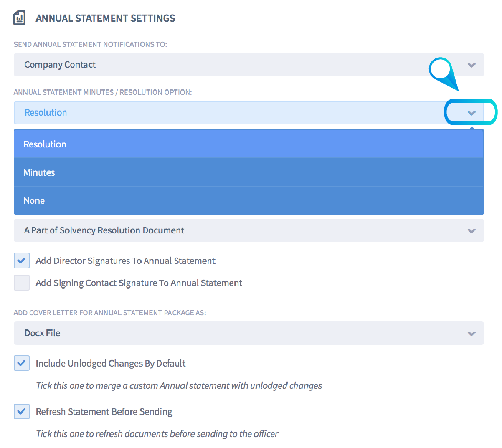Click the highlighted chevron on Resolution dropdown
Screen dimensions: 502x448
point(472,113)
